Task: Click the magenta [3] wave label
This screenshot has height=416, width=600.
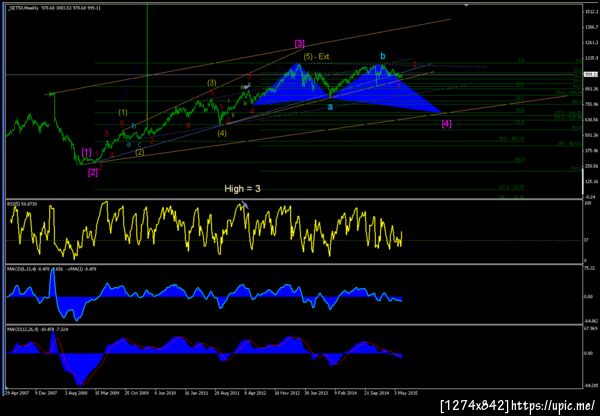Action: click(x=300, y=44)
